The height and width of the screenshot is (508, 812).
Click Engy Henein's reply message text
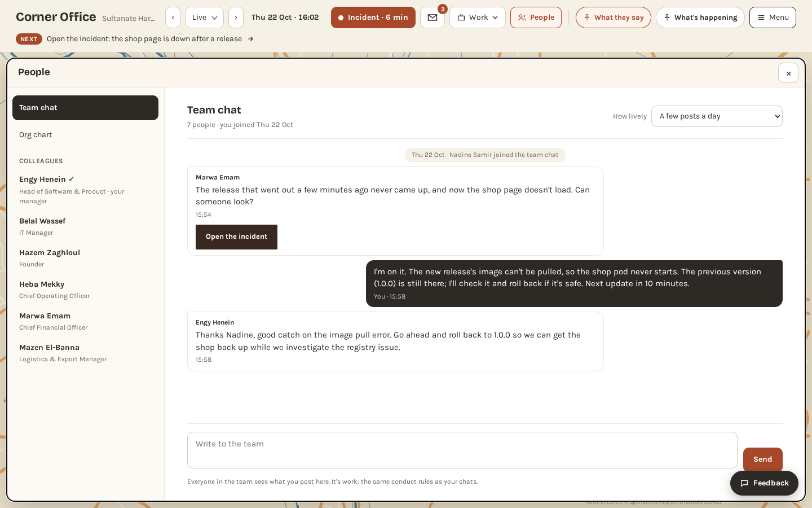coord(388,341)
